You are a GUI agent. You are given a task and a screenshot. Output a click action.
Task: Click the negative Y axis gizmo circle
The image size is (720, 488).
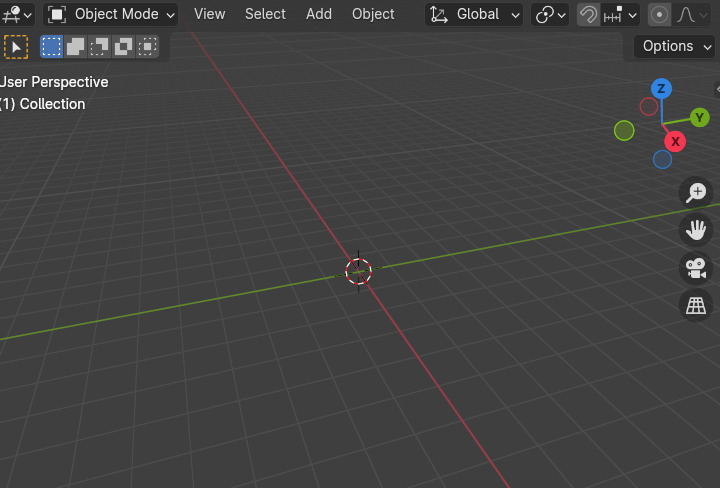coord(624,130)
